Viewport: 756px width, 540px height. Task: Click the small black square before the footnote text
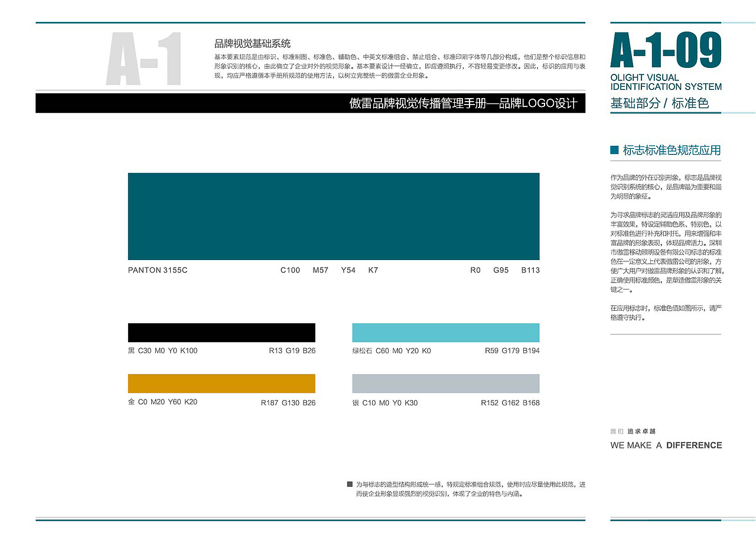pos(349,483)
